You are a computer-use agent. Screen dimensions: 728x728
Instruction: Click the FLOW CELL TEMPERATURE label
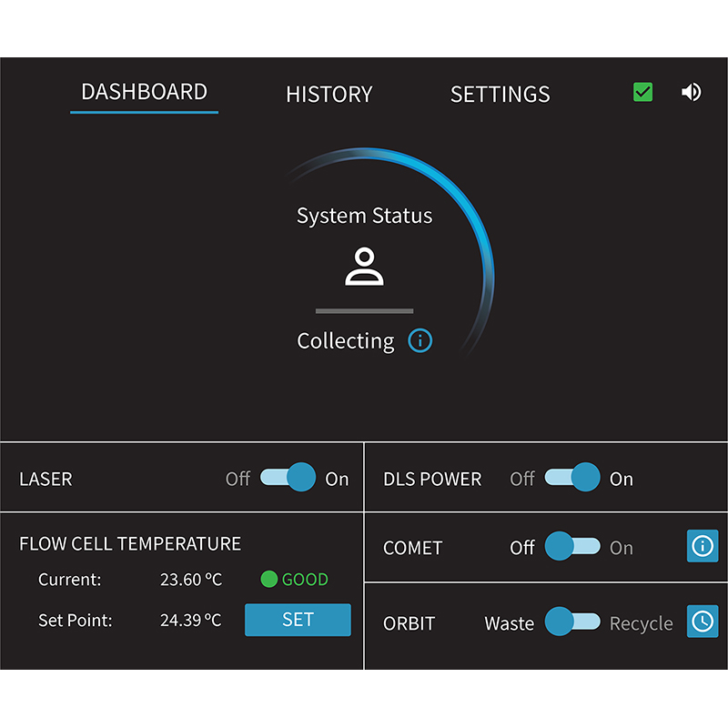130,543
